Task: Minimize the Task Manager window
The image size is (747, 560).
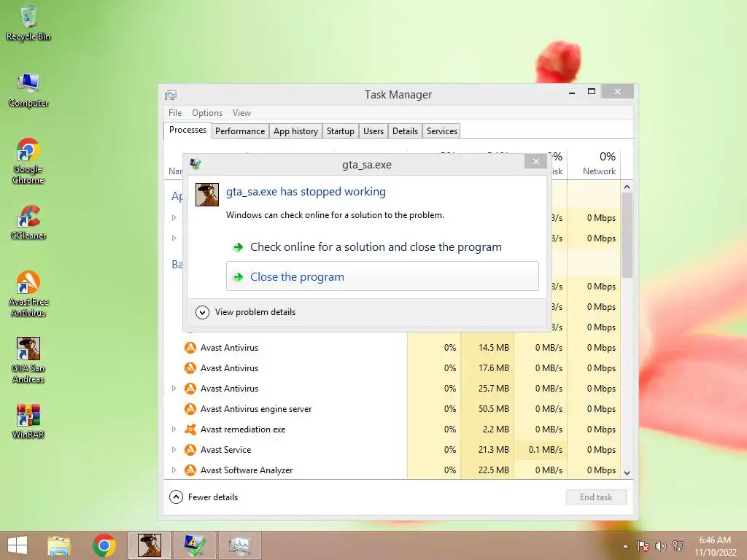Action: coord(572,93)
